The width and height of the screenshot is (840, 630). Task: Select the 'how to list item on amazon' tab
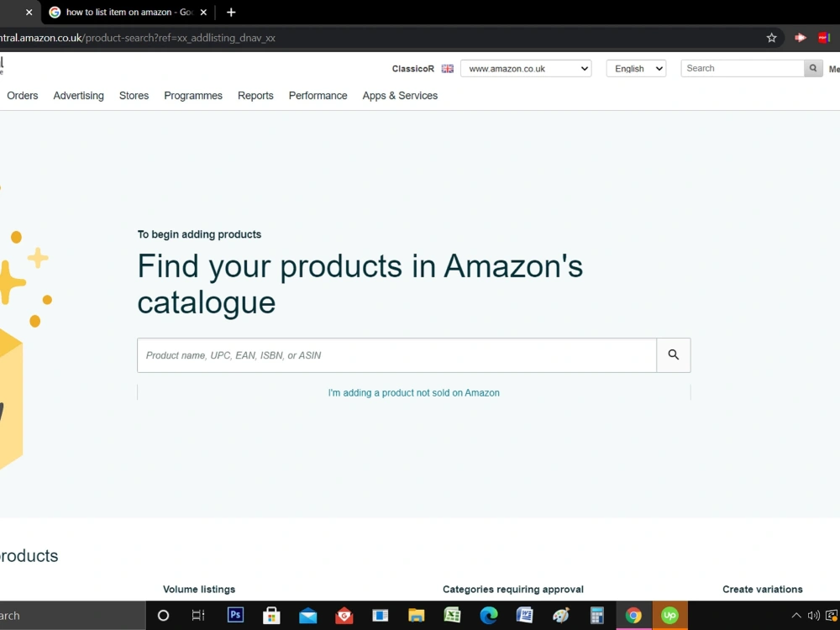(x=129, y=13)
